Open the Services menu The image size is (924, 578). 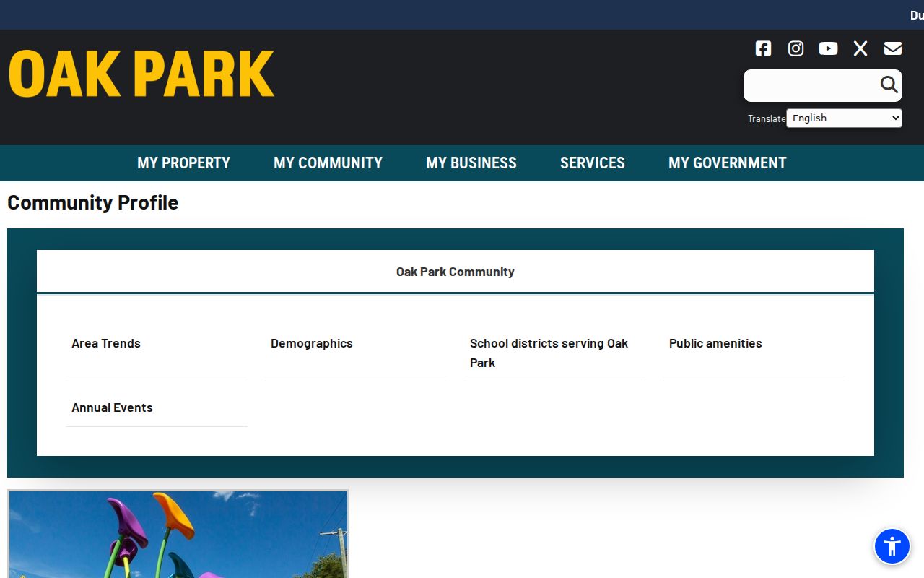593,163
